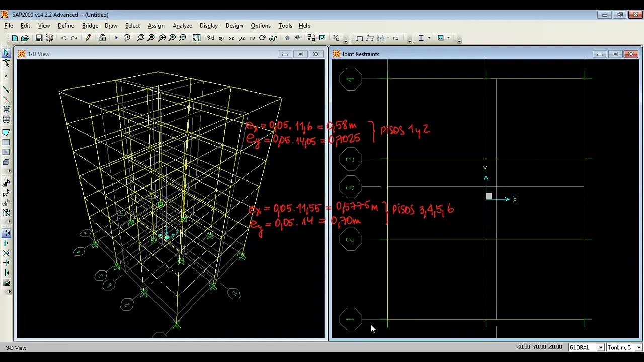This screenshot has height=362, width=644.
Task: Show Deformed Shape icon
Action: click(370, 38)
